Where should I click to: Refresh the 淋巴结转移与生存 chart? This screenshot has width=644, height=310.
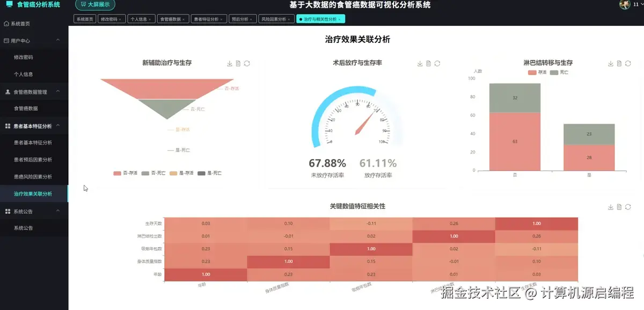click(629, 63)
